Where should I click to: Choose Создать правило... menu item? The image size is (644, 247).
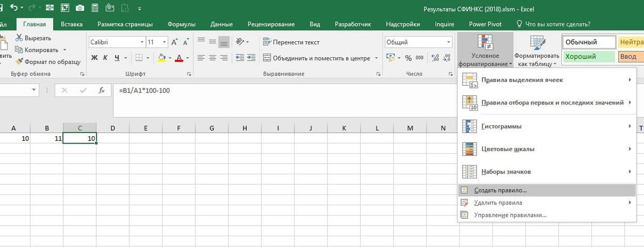[546, 190]
